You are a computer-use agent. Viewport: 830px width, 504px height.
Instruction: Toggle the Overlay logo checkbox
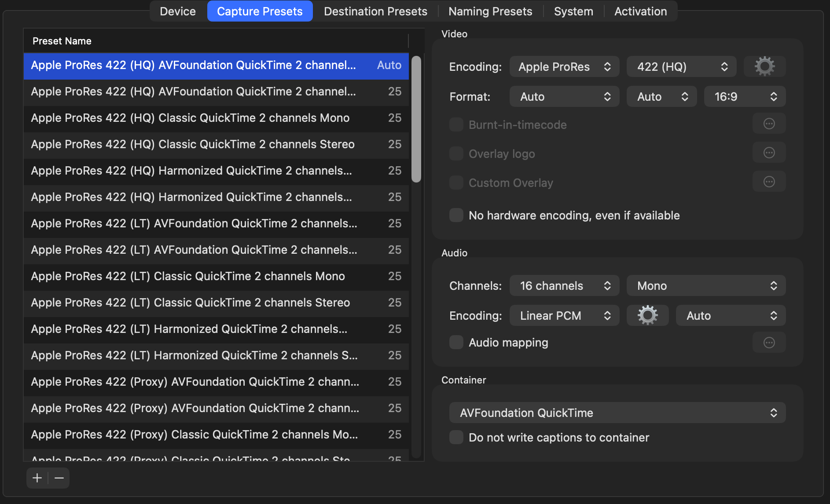456,153
